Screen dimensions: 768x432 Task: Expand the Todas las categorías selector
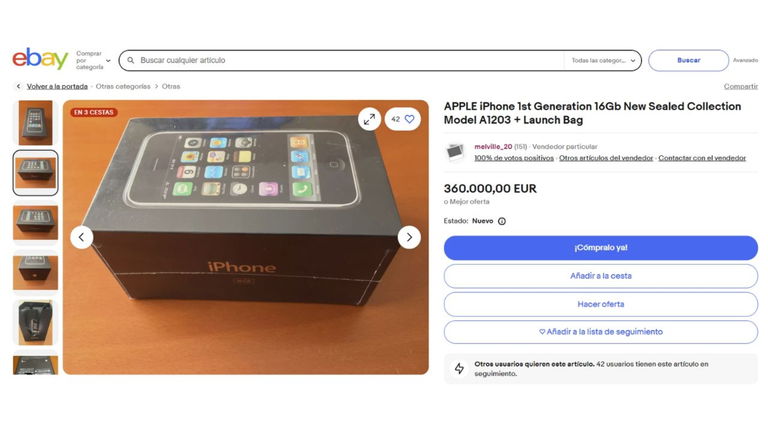pos(603,60)
